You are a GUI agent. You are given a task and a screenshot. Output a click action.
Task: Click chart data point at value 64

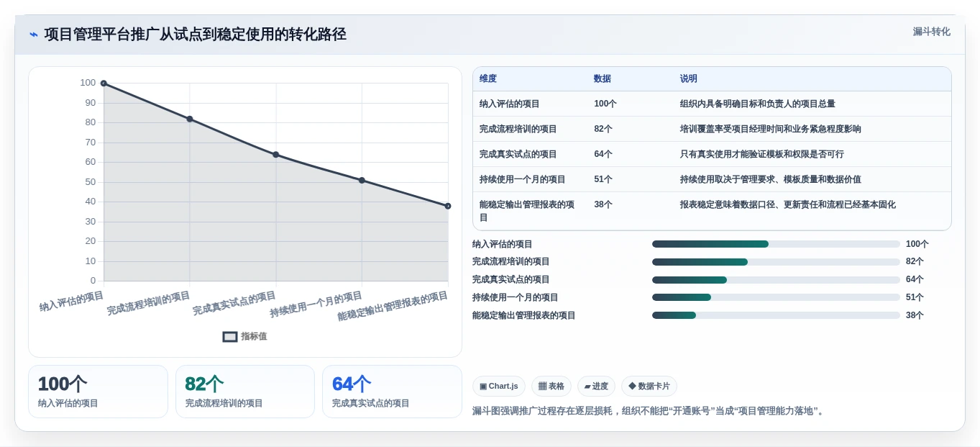[276, 155]
